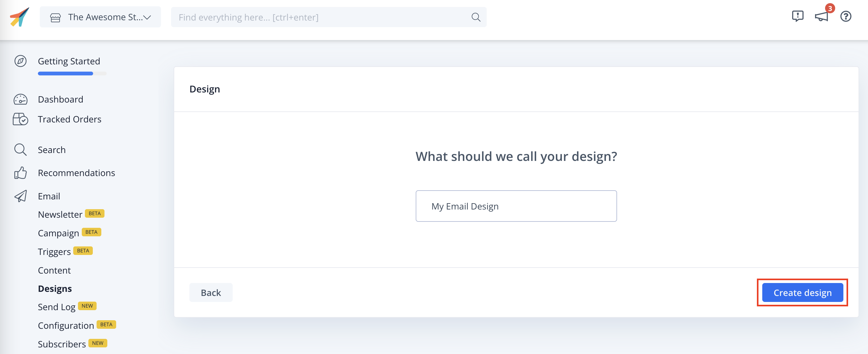Click the Create design button
The image size is (868, 354).
pyautogui.click(x=802, y=292)
